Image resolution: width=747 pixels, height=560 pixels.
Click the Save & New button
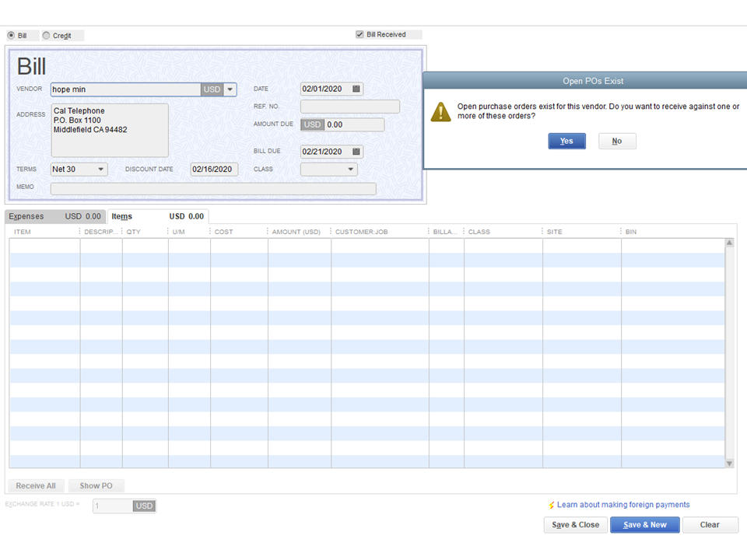click(x=645, y=525)
